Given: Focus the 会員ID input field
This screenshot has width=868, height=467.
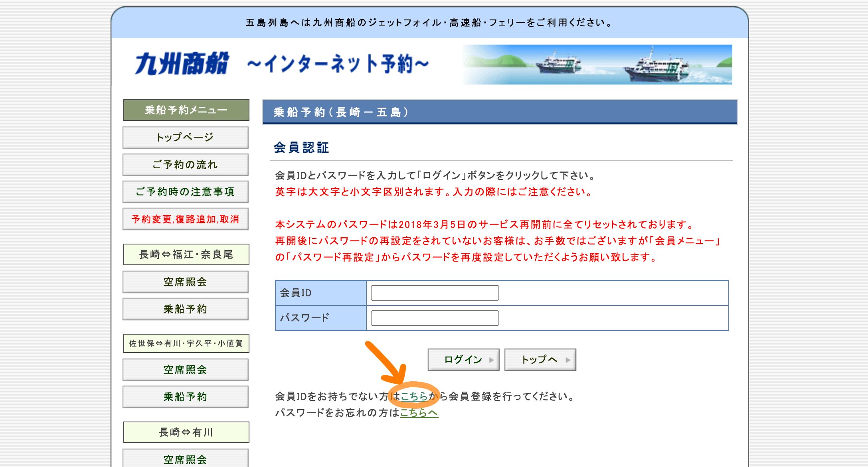Looking at the screenshot, I should pyautogui.click(x=435, y=293).
